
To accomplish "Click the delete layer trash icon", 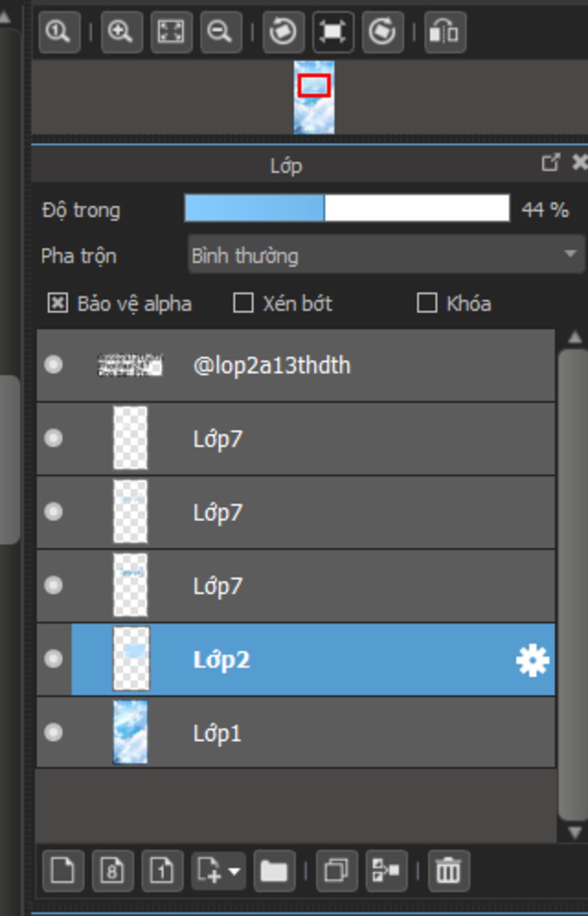I will [x=448, y=871].
